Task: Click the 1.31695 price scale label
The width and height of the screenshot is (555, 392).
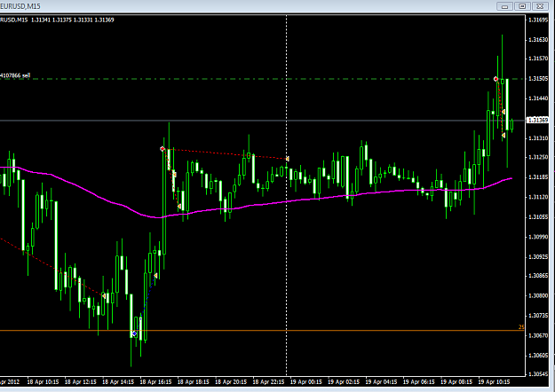Action: point(538,20)
